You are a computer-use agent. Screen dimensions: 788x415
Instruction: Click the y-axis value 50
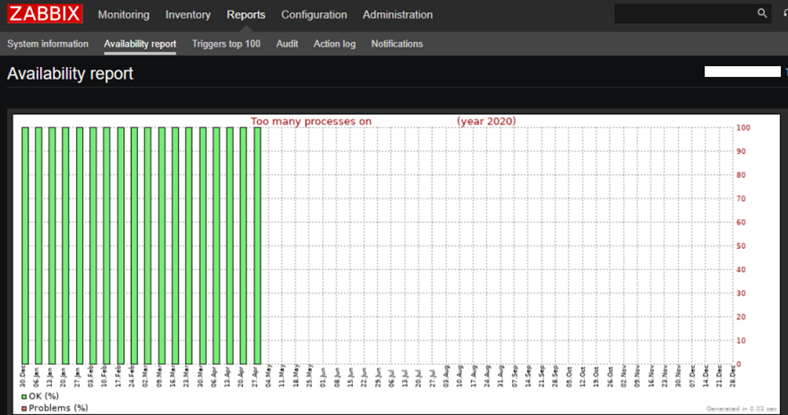pos(741,246)
